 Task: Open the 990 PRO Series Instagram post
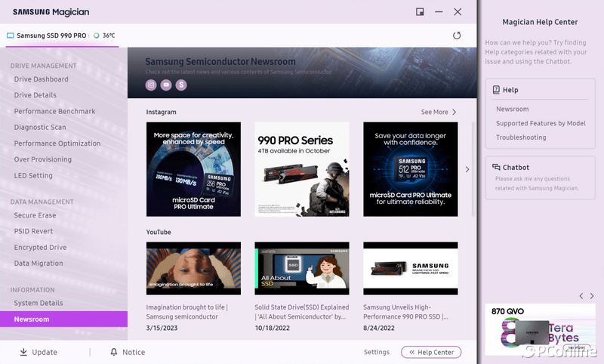point(302,169)
